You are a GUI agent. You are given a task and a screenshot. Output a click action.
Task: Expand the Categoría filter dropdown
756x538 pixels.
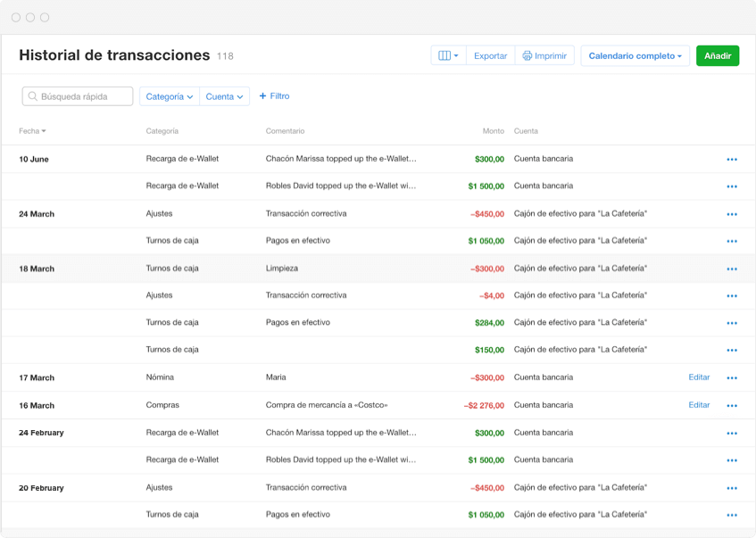point(170,96)
